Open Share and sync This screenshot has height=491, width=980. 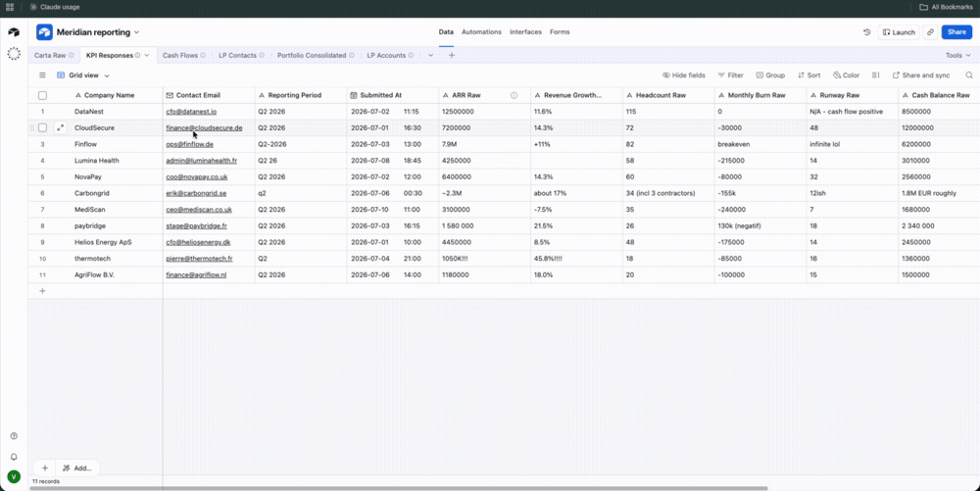[x=920, y=74]
